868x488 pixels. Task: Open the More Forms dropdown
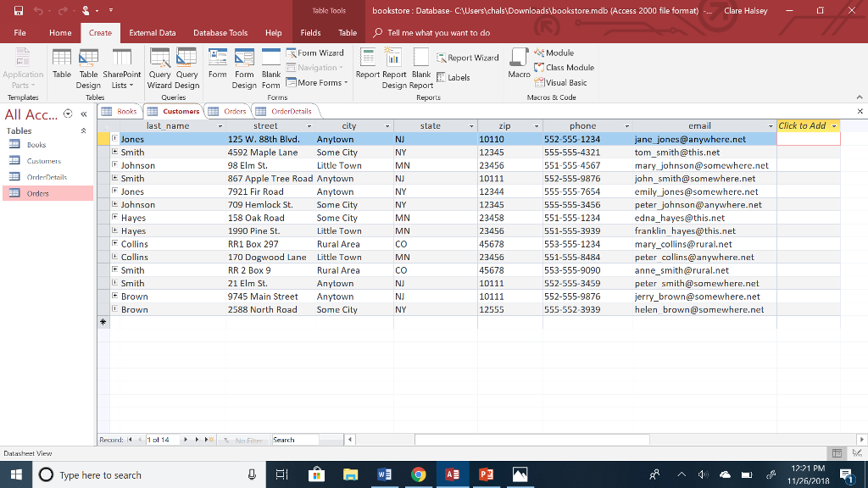coord(317,82)
